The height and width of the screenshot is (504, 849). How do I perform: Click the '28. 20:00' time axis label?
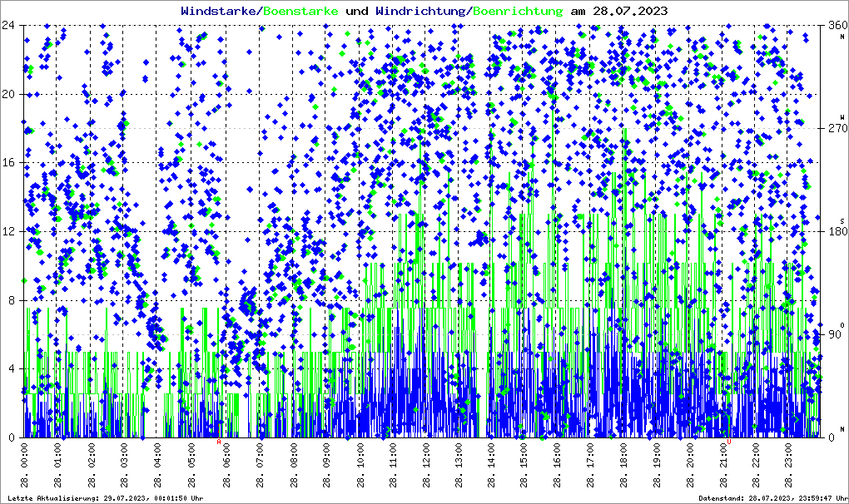[x=690, y=465]
